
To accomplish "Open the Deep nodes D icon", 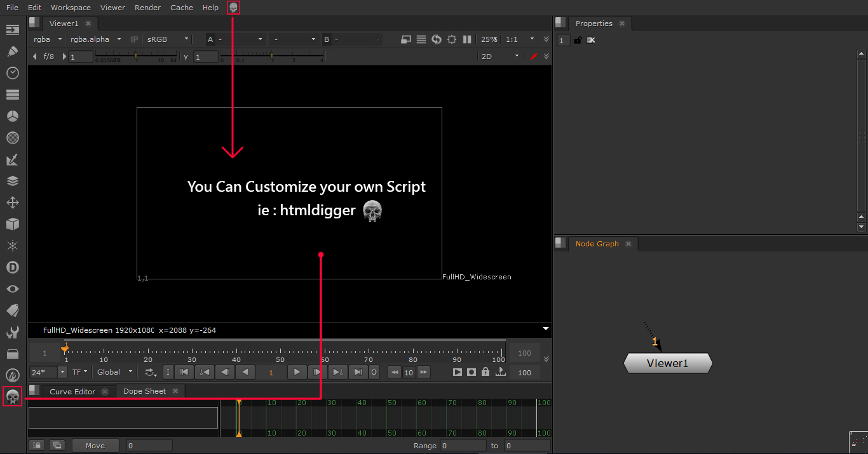I will pos(12,267).
